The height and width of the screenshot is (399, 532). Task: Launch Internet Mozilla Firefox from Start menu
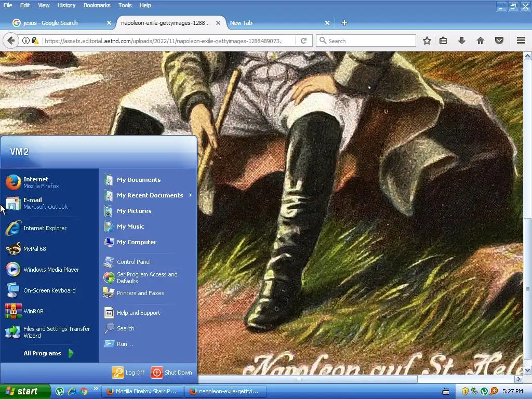[49, 182]
